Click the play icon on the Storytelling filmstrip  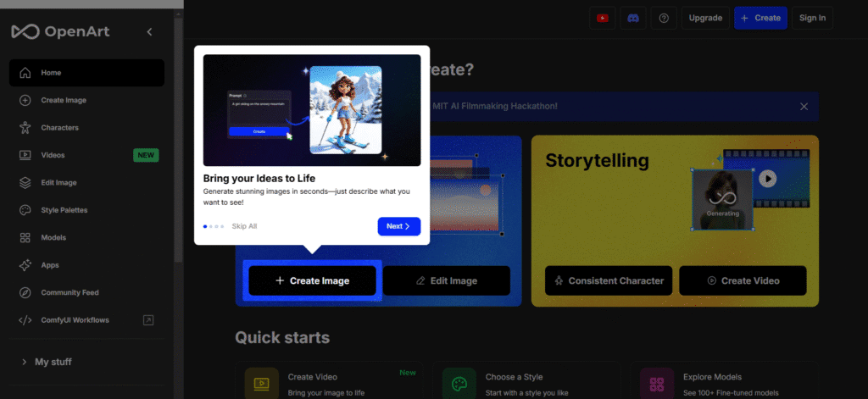pos(767,179)
